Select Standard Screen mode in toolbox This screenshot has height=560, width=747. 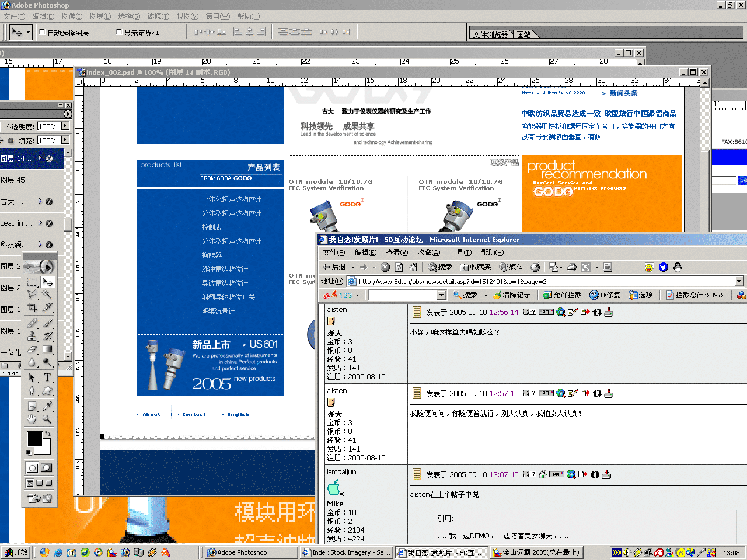click(x=30, y=483)
